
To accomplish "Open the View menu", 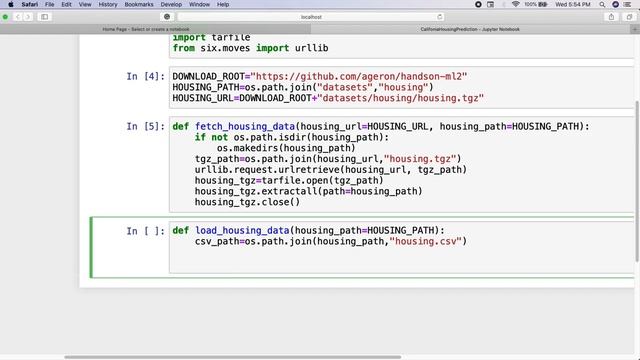I will 85,4.
